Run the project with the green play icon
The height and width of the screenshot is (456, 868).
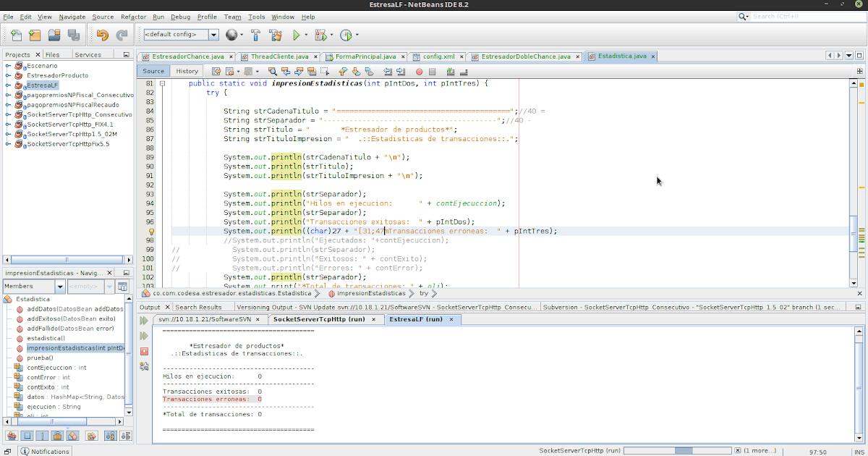point(297,34)
